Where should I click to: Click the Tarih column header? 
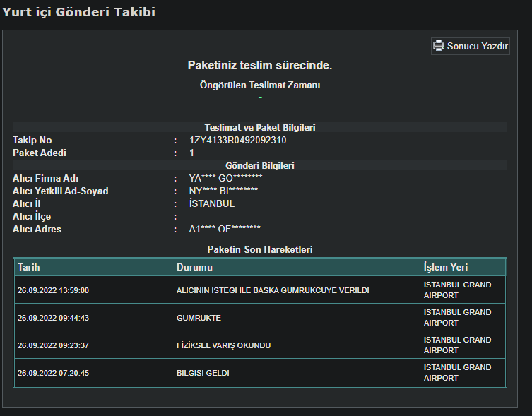[x=29, y=267]
